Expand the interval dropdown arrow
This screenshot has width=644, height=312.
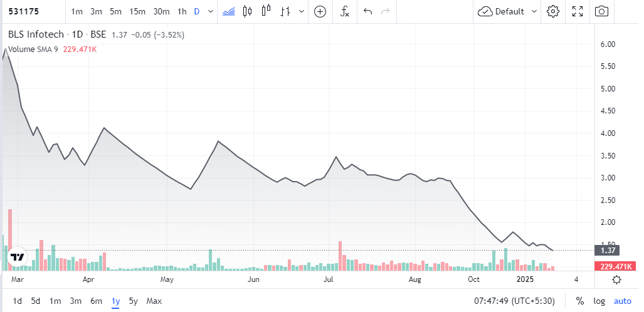[211, 11]
